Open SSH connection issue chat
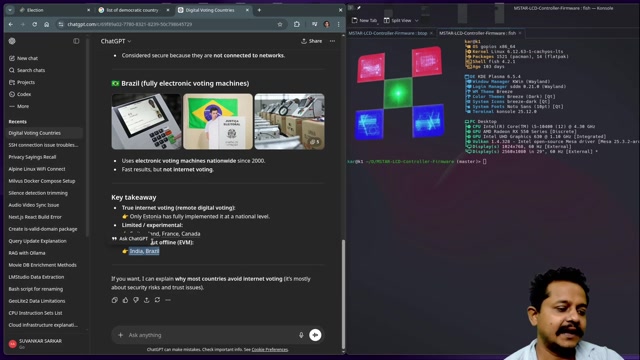The width and height of the screenshot is (640, 360). tap(43, 145)
